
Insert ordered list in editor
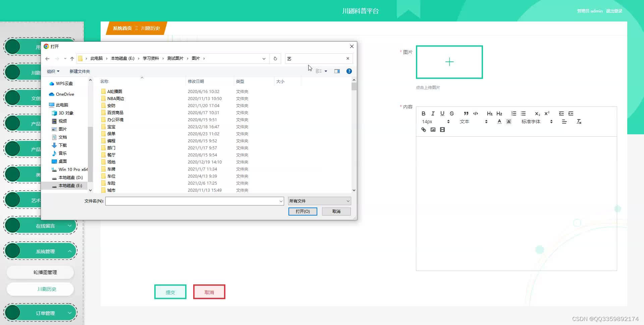[514, 113]
